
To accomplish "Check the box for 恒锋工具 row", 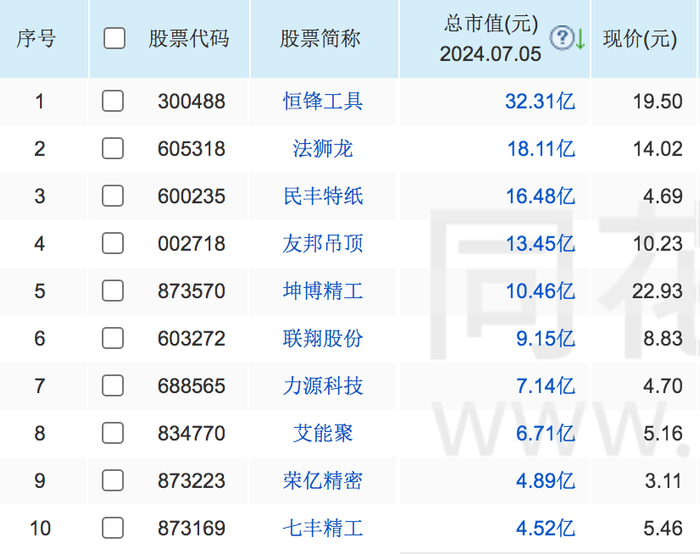I will (x=113, y=101).
